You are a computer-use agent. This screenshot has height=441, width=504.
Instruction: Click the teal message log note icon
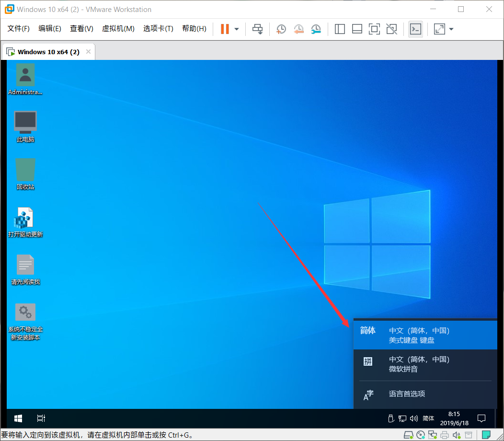[486, 435]
